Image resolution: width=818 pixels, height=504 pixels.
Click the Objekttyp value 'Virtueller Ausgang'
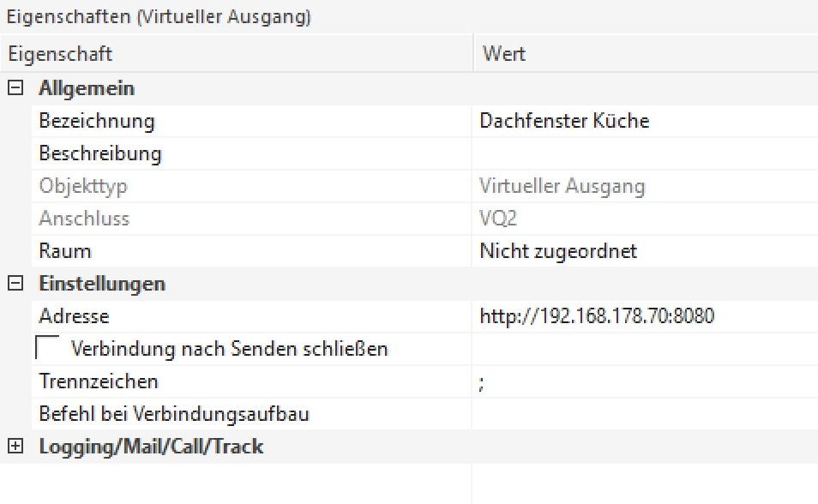coord(562,186)
